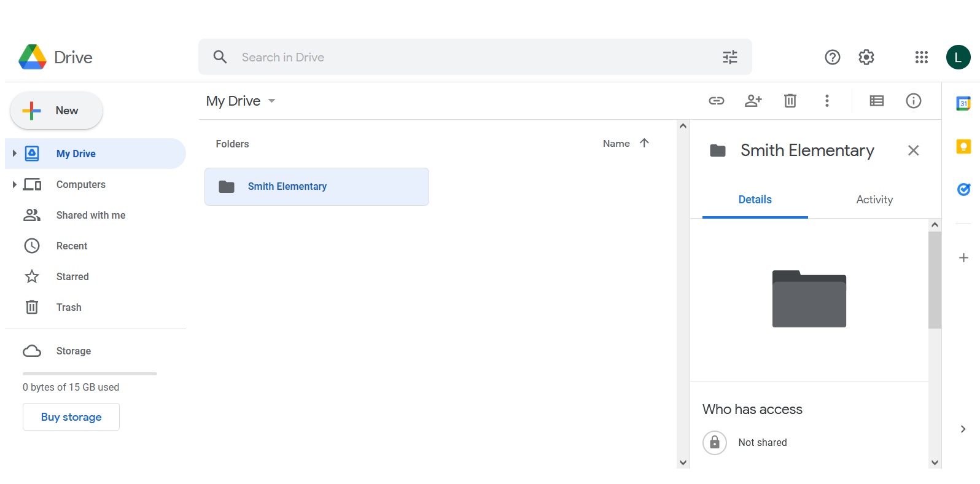The height and width of the screenshot is (484, 980).
Task: Focus the Search in Drive field
Action: (475, 57)
